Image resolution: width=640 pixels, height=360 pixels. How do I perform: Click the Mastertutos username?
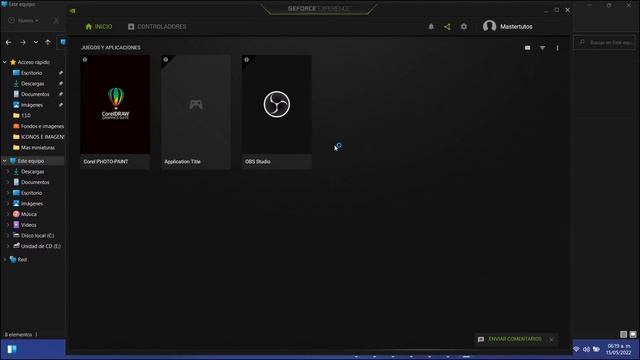tap(516, 27)
